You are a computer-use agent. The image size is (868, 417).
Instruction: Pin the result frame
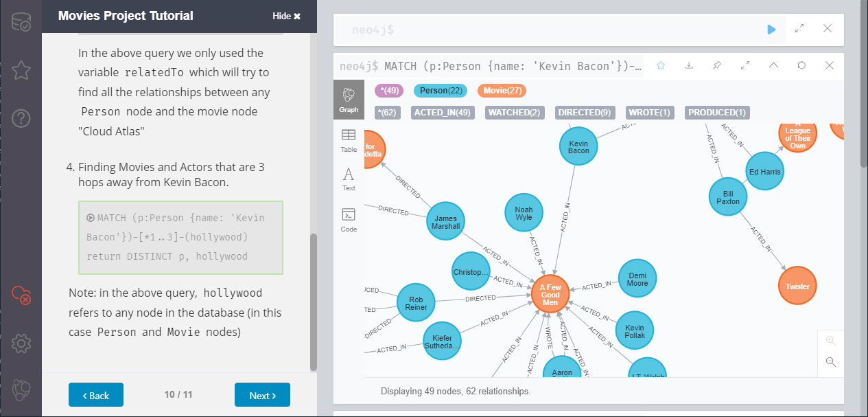[x=717, y=66]
